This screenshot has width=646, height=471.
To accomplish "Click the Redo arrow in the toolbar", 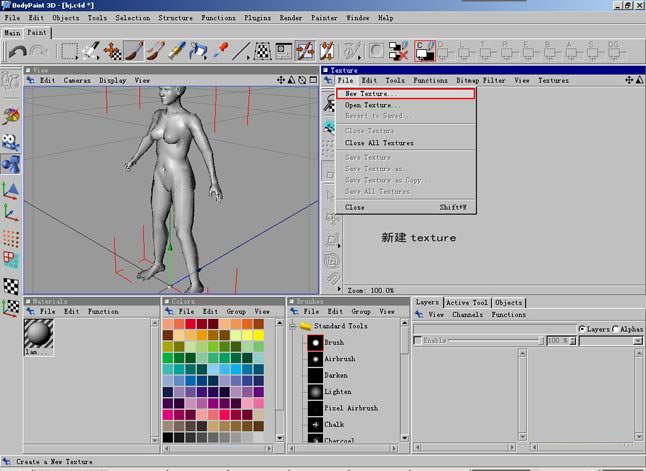I will [x=39, y=52].
